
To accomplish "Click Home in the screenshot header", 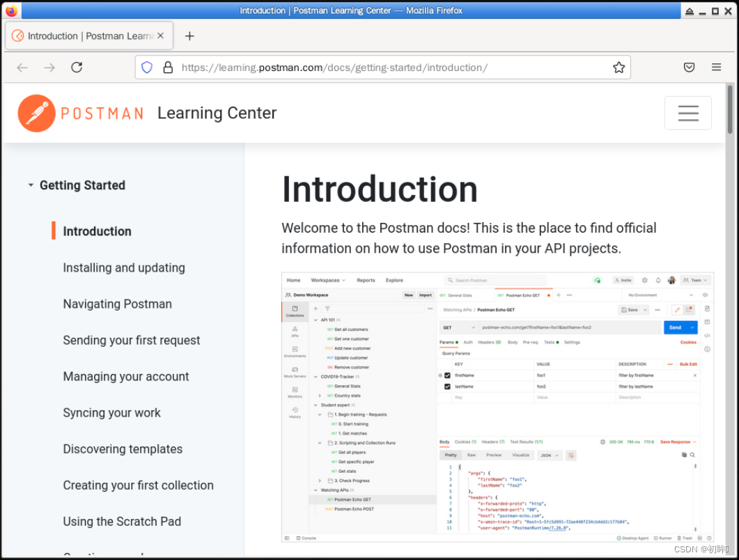I will pos(294,280).
